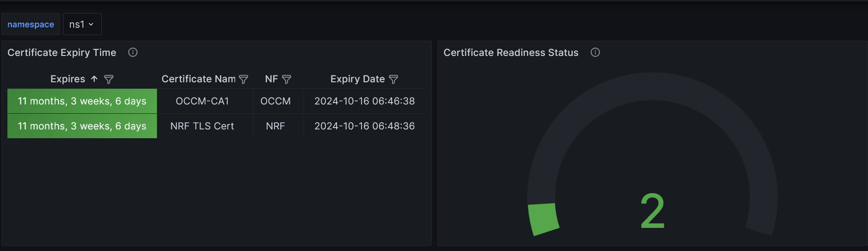The image size is (868, 251).
Task: Open the Certificate Expiry Time panel title
Action: [x=62, y=53]
